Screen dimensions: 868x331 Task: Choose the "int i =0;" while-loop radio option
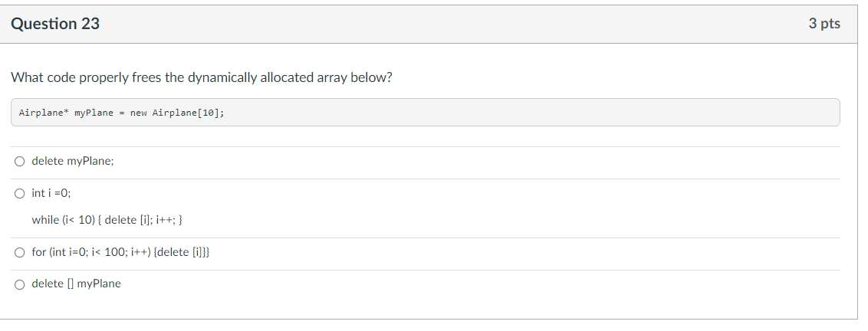tap(20, 194)
